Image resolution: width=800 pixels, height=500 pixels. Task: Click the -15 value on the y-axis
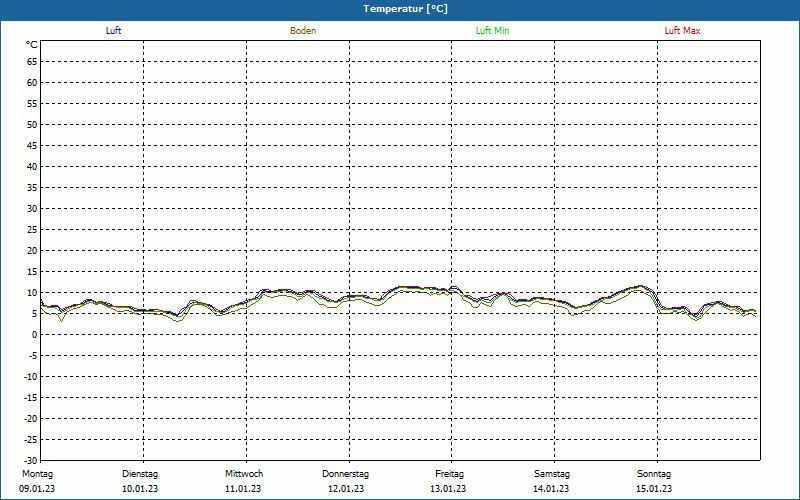point(32,397)
